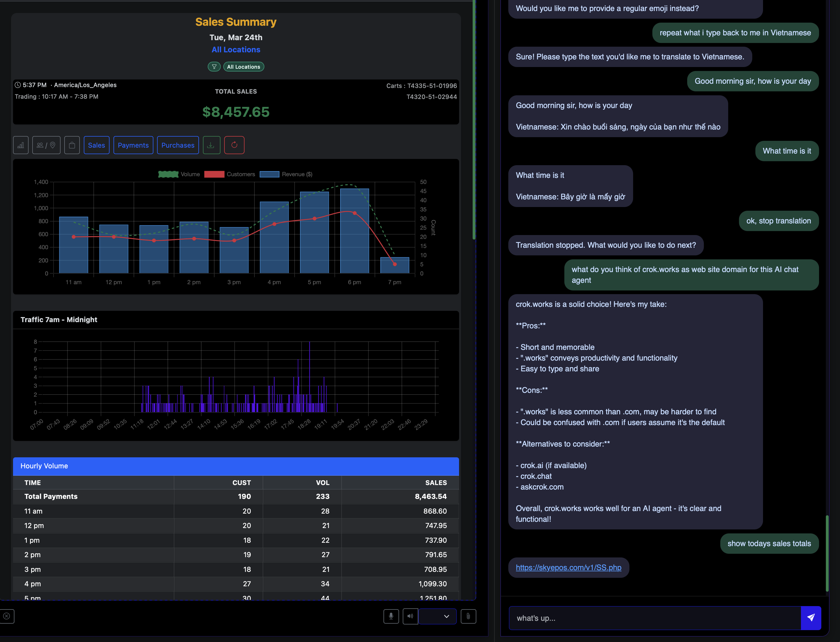
Task: Toggle the speaker audio output
Action: coord(410,616)
